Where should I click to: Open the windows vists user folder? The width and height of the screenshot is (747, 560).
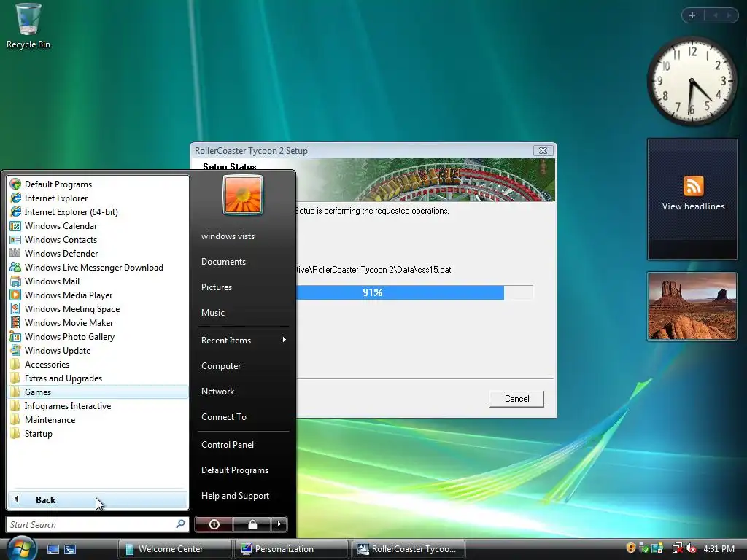pyautogui.click(x=228, y=236)
